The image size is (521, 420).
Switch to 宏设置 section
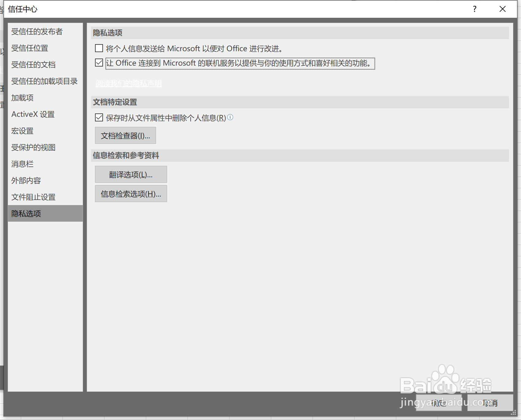pos(45,131)
